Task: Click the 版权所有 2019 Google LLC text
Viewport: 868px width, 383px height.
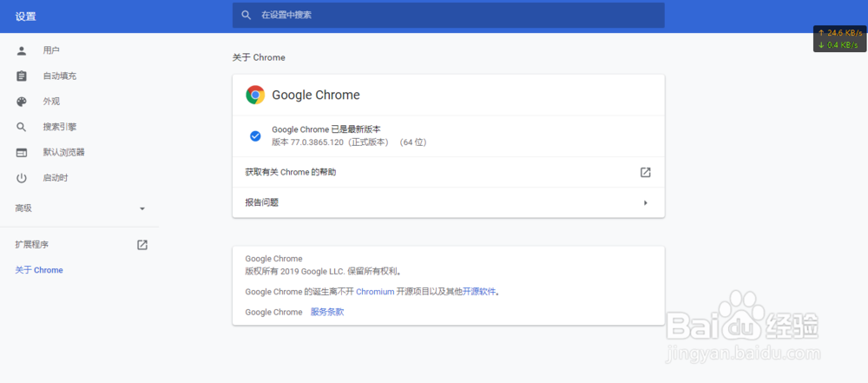Action: pos(323,272)
